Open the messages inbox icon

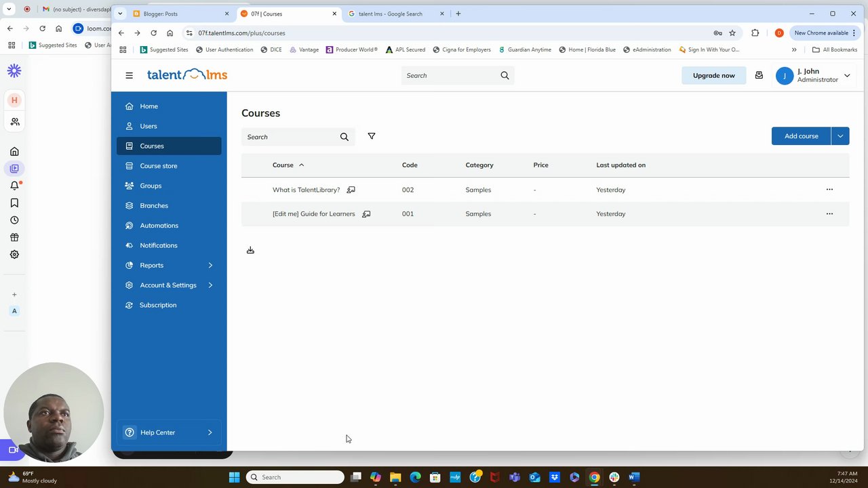(759, 75)
